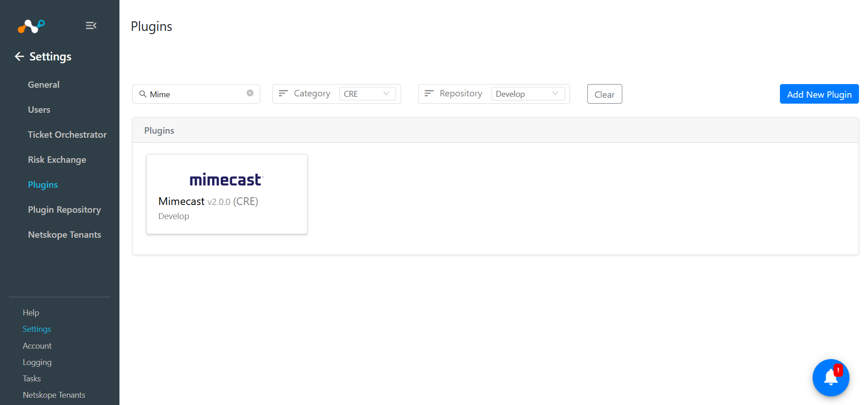Click the mimecast logo image
The image size is (868, 405).
[x=226, y=180]
